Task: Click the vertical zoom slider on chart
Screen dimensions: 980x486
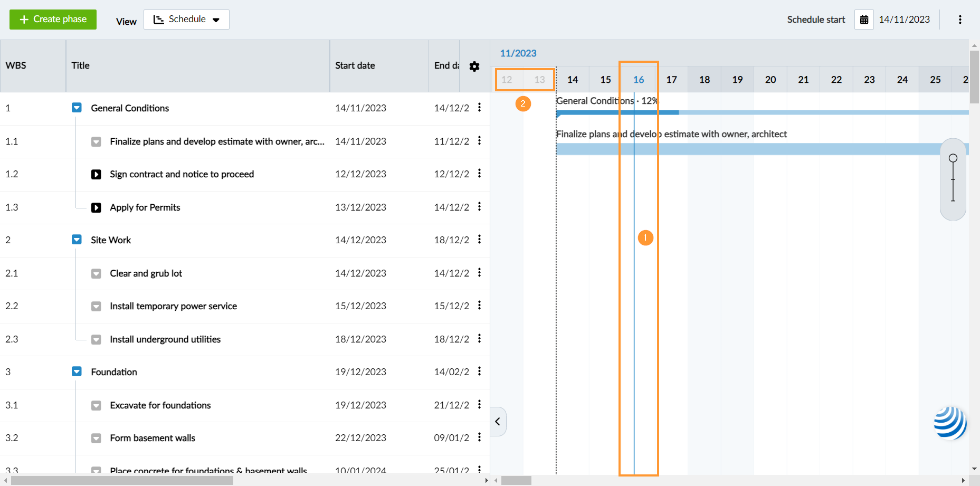Action: [953, 179]
